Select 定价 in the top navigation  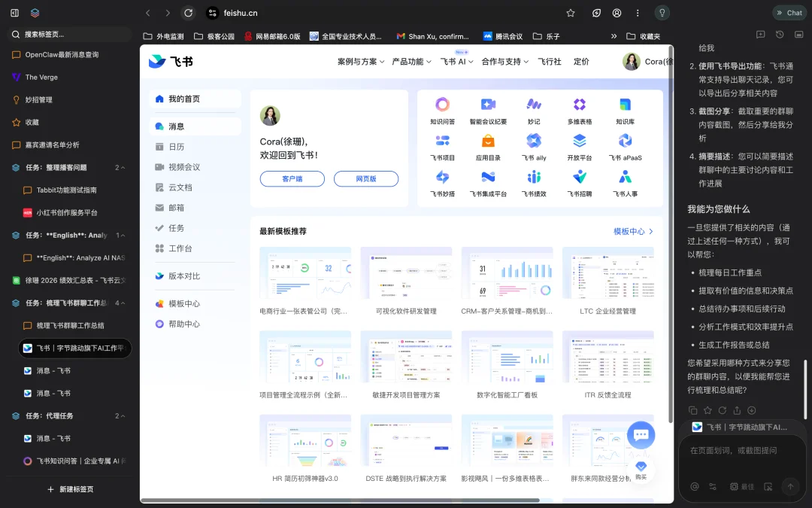[581, 62]
